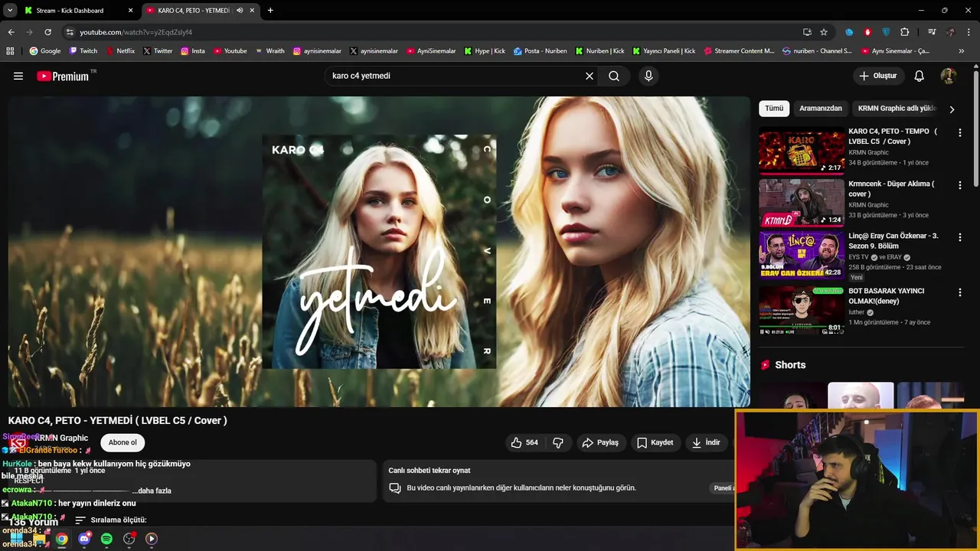Image resolution: width=980 pixels, height=551 pixels.
Task: Open Krmncenk - Düşer Aklıma thumbnail
Action: (x=802, y=203)
